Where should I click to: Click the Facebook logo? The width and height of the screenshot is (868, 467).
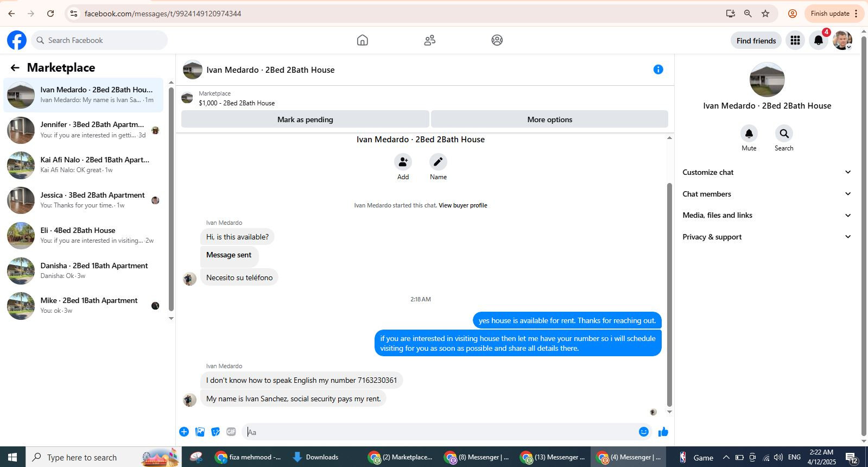(x=17, y=40)
